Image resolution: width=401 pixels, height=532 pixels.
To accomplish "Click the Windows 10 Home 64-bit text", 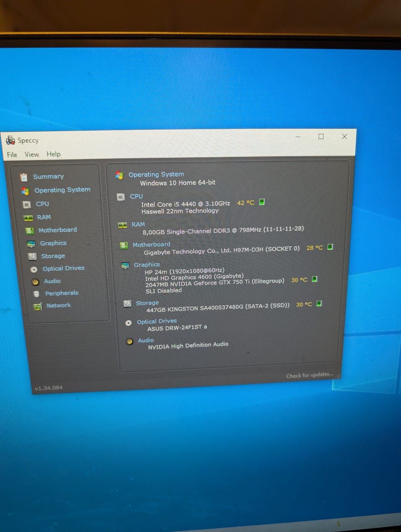I will [x=178, y=183].
